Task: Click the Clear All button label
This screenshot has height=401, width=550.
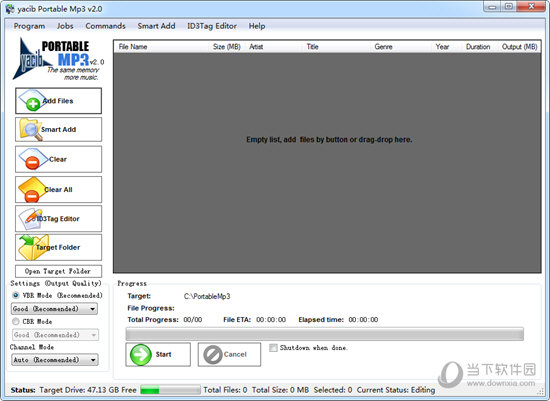Action: [x=58, y=190]
